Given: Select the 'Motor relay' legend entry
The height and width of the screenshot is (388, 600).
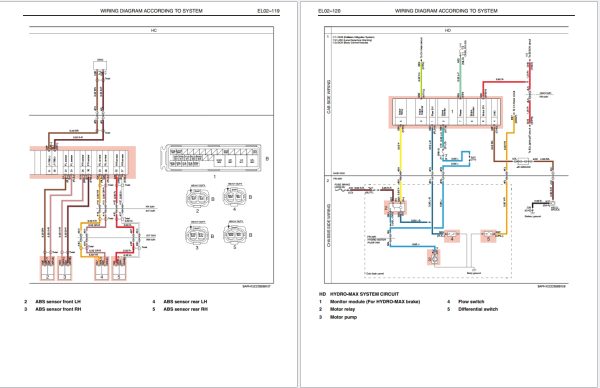Looking at the screenshot, I should tap(342, 309).
